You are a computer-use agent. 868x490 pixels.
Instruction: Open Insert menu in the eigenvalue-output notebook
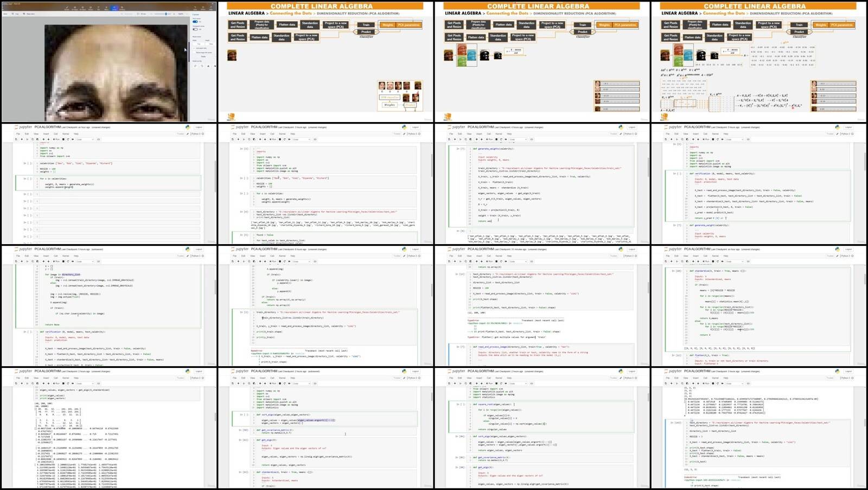pos(46,378)
